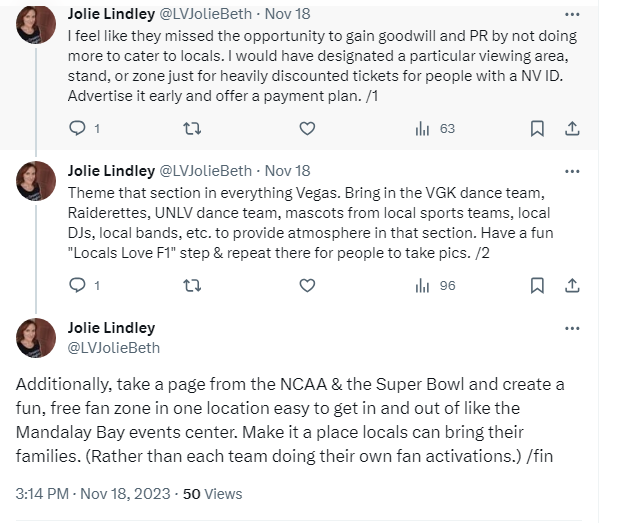View analytics showing 63 views
This screenshot has height=523, width=619.
coord(435,128)
